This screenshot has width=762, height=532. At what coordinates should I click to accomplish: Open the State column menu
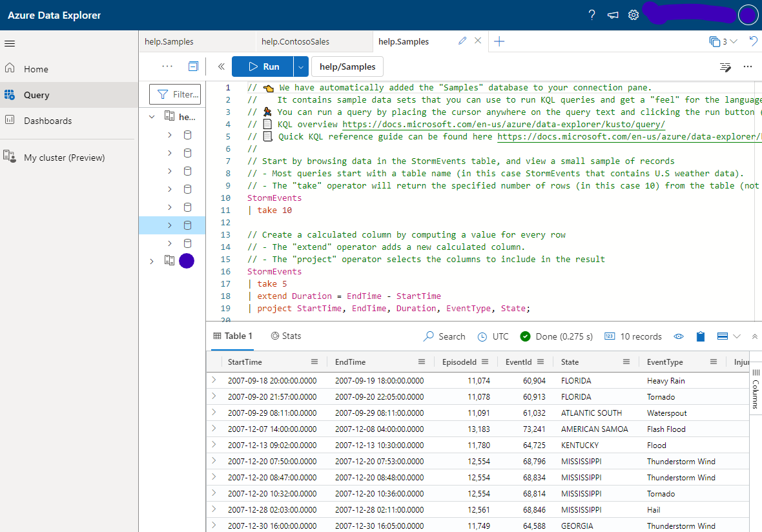click(626, 362)
